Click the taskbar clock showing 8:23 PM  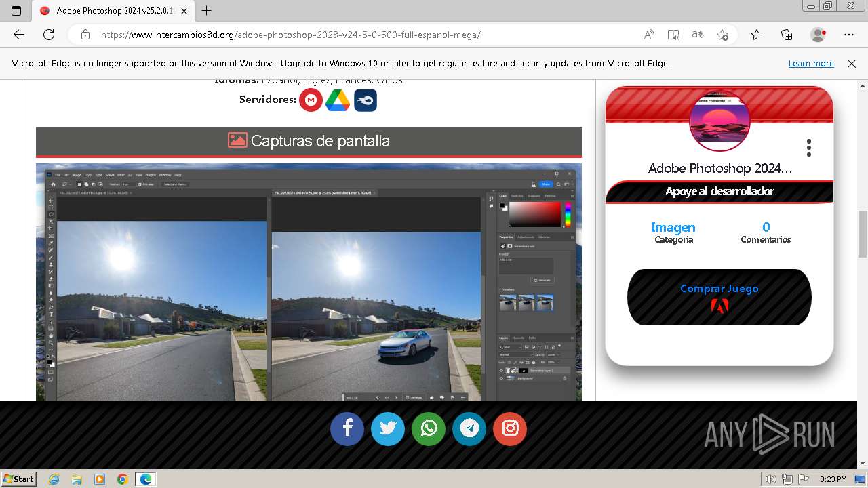[x=833, y=479]
